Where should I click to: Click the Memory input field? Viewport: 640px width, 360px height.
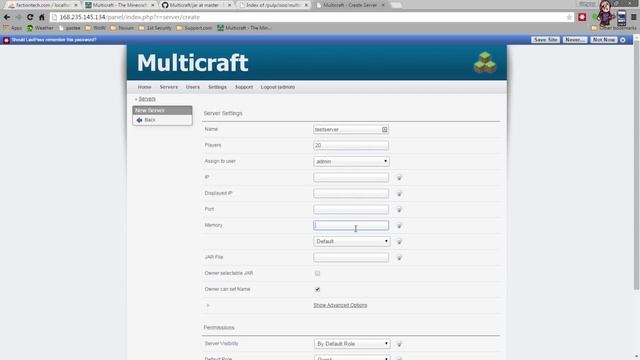(351, 225)
